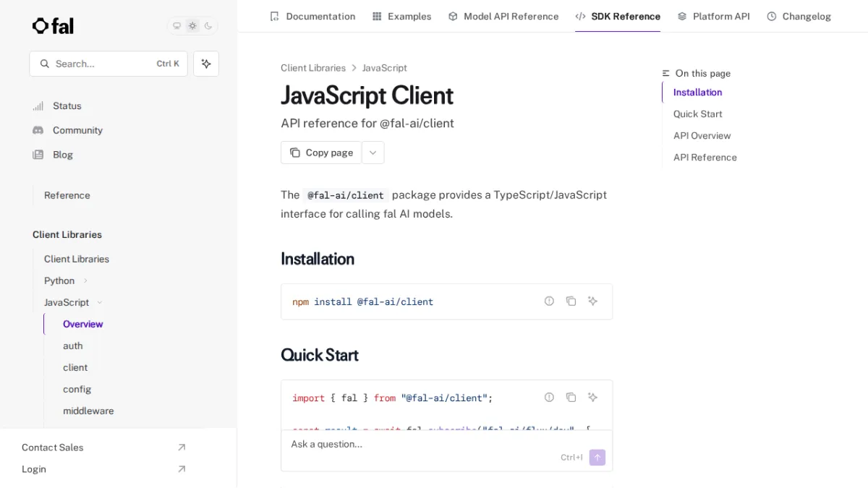Jump to API Reference in On this page

(705, 158)
